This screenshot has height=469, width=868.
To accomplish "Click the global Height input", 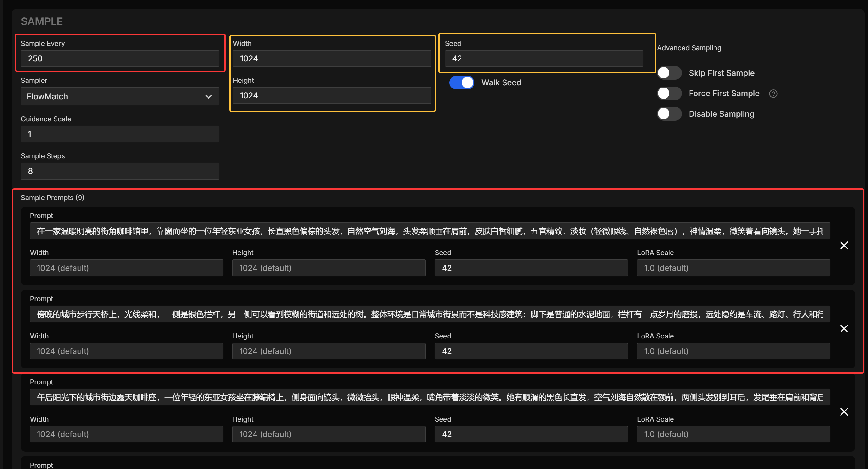I will 332,96.
